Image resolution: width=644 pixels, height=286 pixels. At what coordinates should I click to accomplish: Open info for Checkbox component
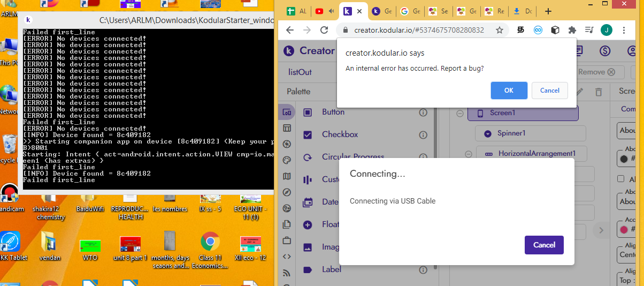pyautogui.click(x=423, y=135)
